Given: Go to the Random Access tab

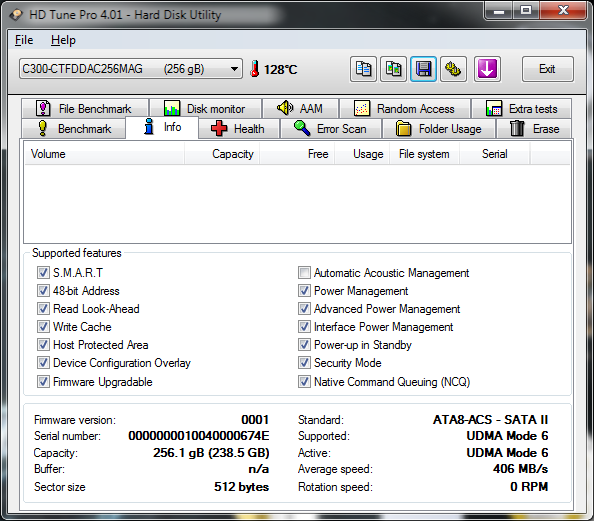Looking at the screenshot, I should pos(405,109).
